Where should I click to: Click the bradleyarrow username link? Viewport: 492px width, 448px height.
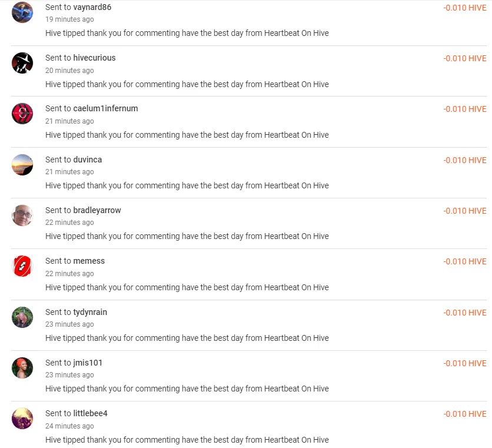click(97, 210)
